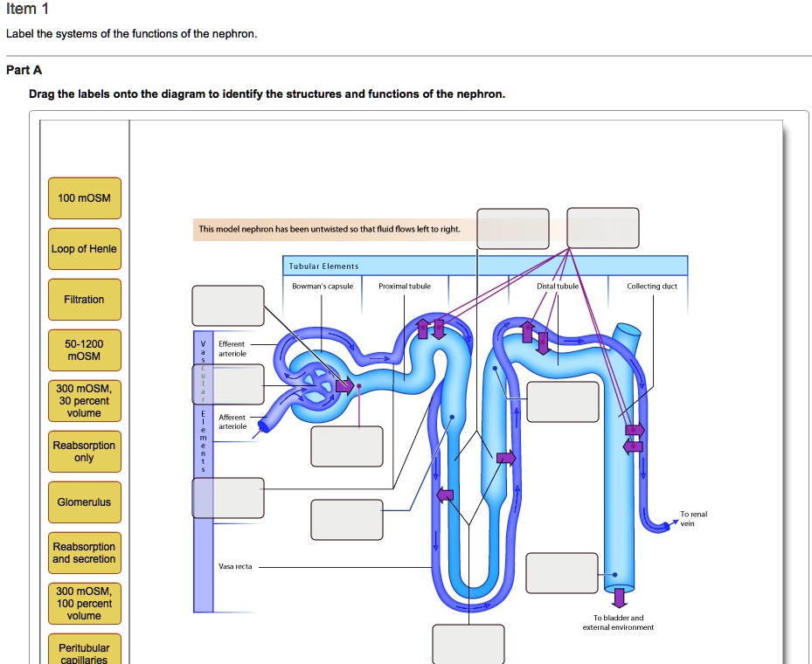The width and height of the screenshot is (812, 664).
Task: Click the leftmost blank box at top of diagram
Action: [512, 228]
